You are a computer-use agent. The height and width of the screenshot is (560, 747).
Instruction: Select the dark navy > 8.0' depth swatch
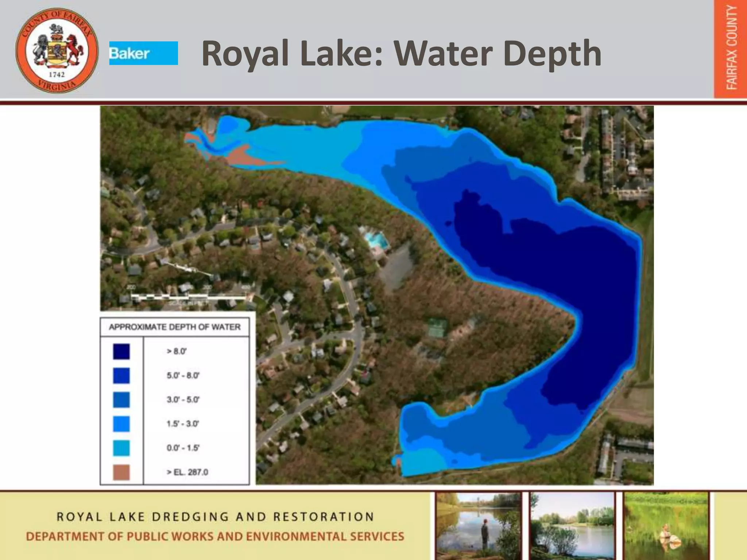coord(121,351)
